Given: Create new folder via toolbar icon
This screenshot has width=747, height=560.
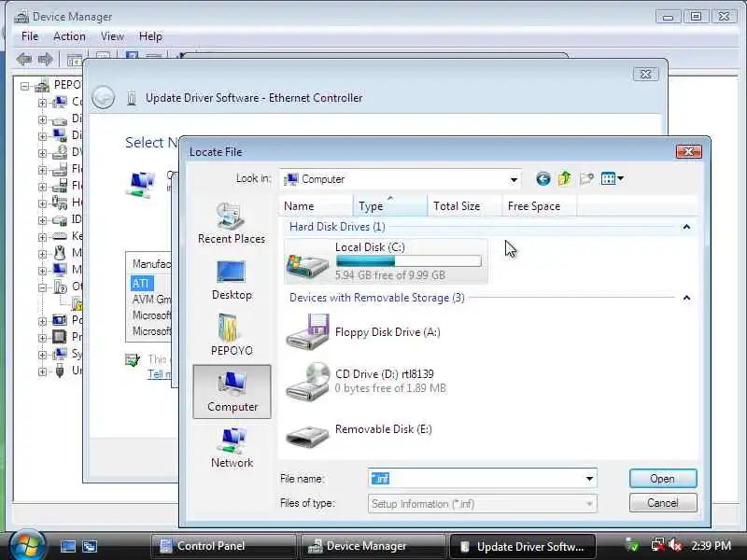Looking at the screenshot, I should pyautogui.click(x=586, y=179).
